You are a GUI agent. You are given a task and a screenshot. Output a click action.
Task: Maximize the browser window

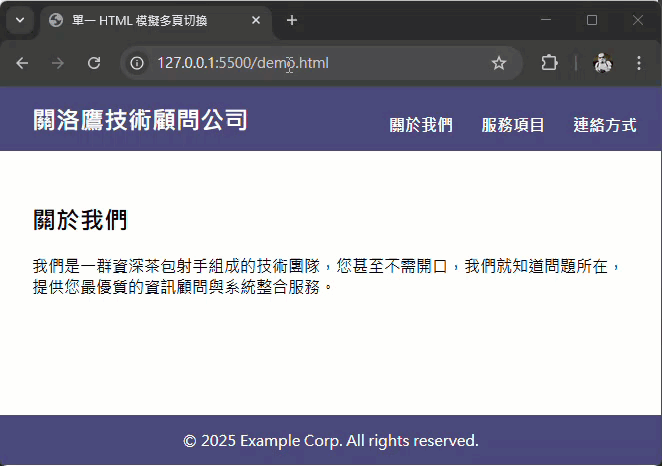click(x=592, y=20)
